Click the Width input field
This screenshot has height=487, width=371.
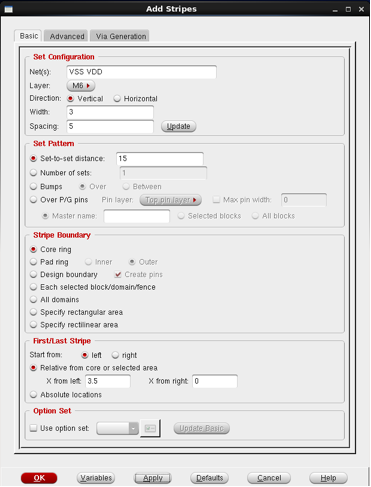[x=110, y=112]
